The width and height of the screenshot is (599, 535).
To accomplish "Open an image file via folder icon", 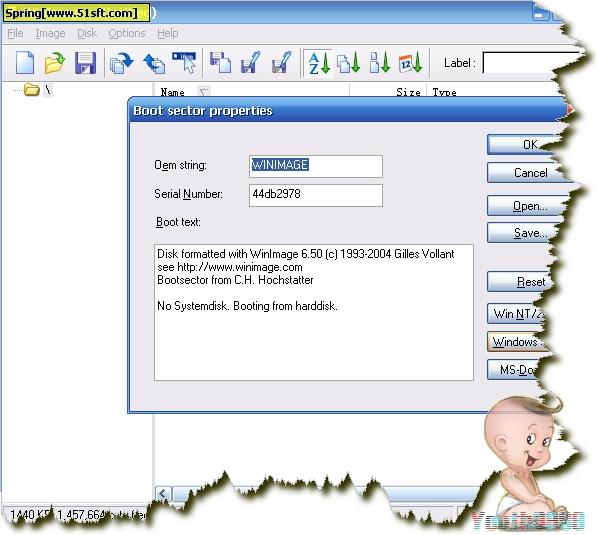I will 54,63.
